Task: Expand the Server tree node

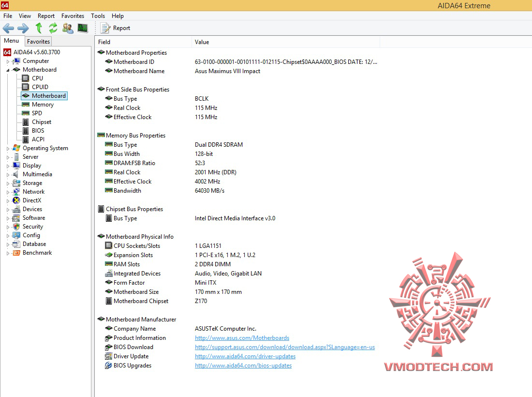Action: [x=8, y=157]
